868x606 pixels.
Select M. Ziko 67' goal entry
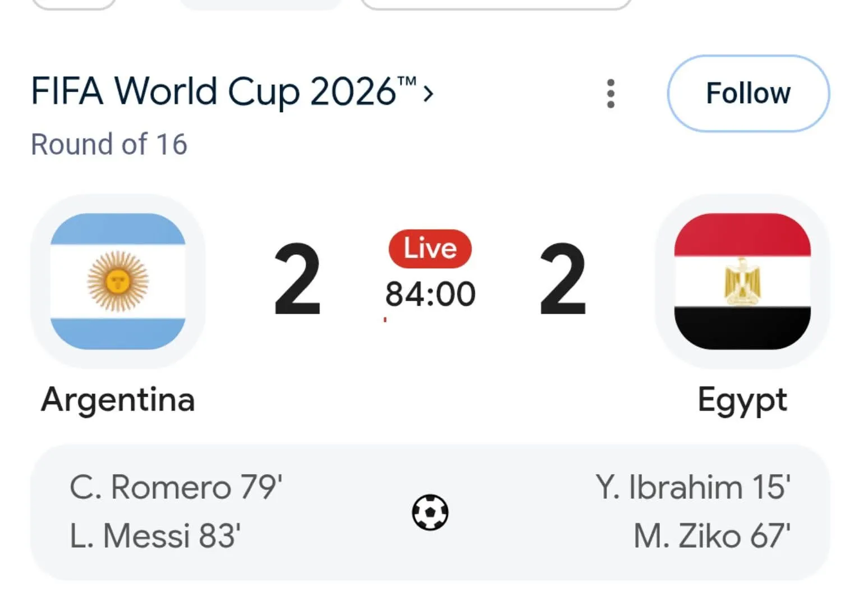712,536
